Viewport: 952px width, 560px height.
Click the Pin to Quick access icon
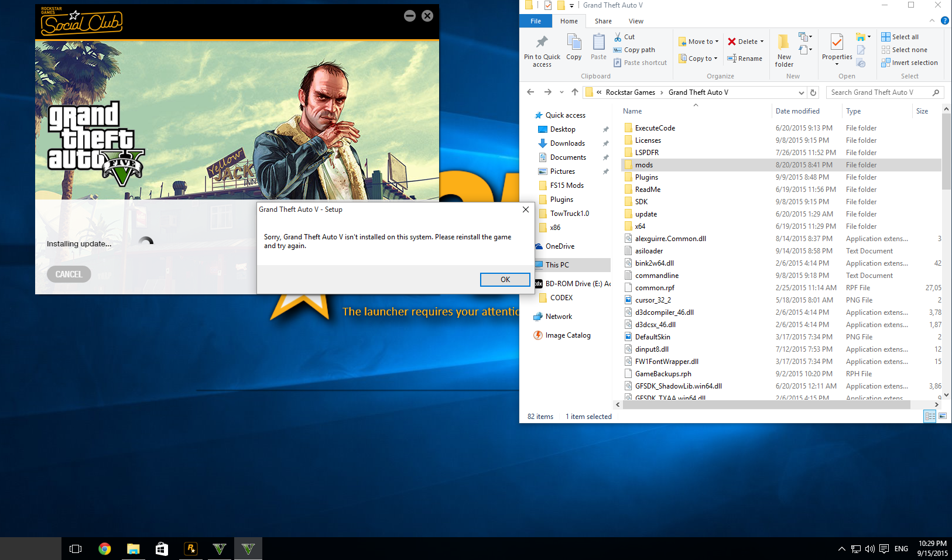542,42
